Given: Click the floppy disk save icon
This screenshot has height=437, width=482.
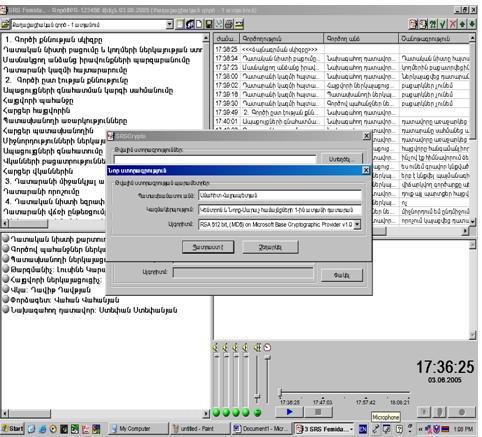Looking at the screenshot, I should [x=209, y=24].
